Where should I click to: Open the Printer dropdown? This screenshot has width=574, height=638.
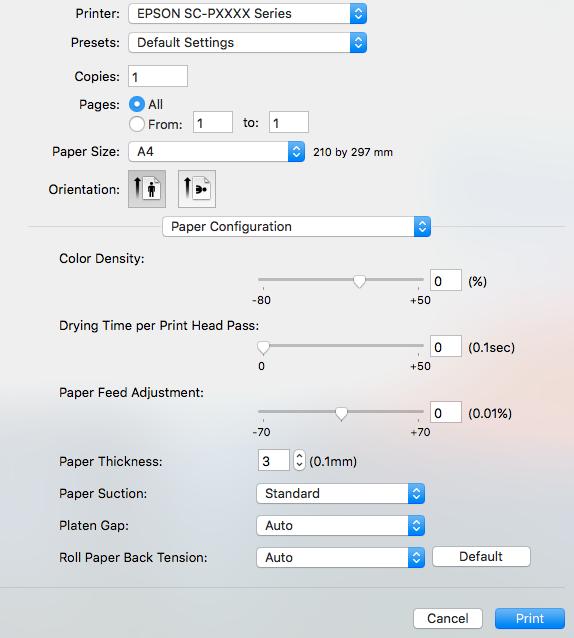click(247, 13)
